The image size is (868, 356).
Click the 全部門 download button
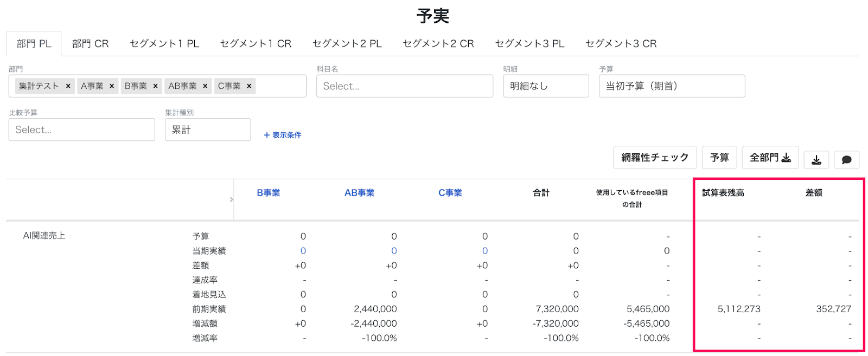point(770,158)
